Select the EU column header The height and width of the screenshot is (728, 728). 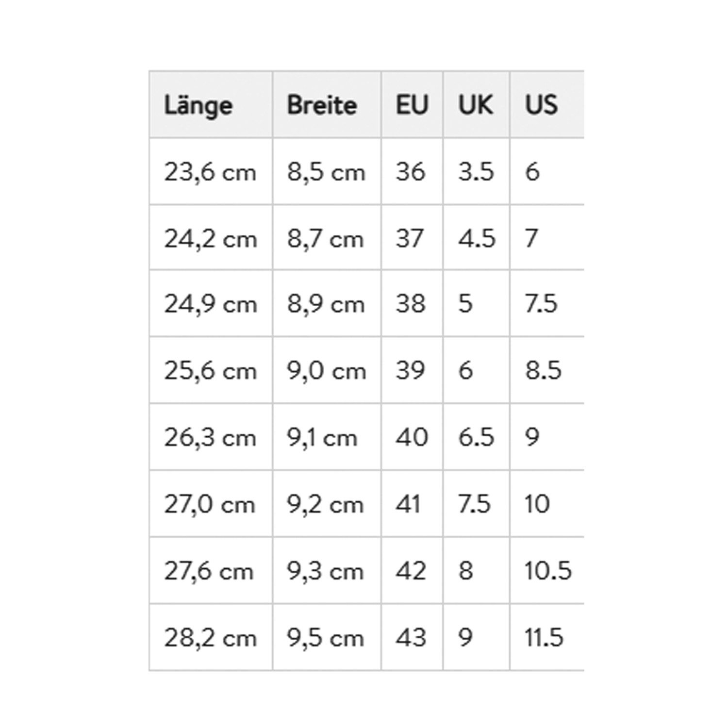point(412,105)
